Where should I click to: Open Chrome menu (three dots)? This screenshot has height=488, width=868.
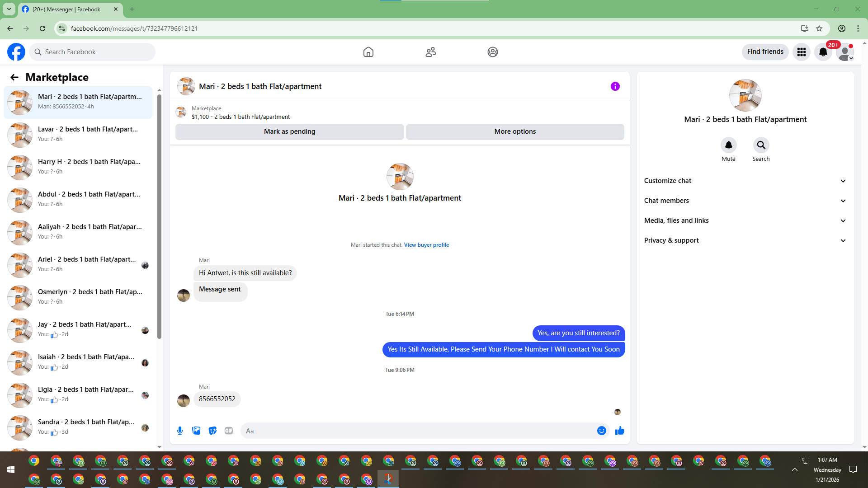click(x=858, y=28)
